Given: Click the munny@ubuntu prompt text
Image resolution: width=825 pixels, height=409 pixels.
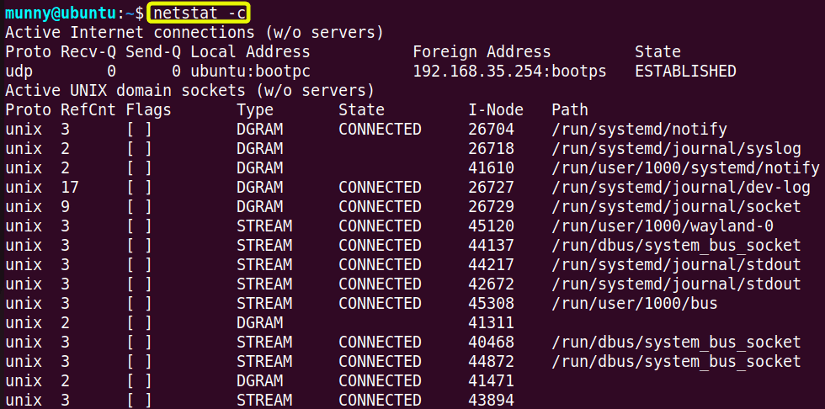Looking at the screenshot, I should click(x=61, y=13).
